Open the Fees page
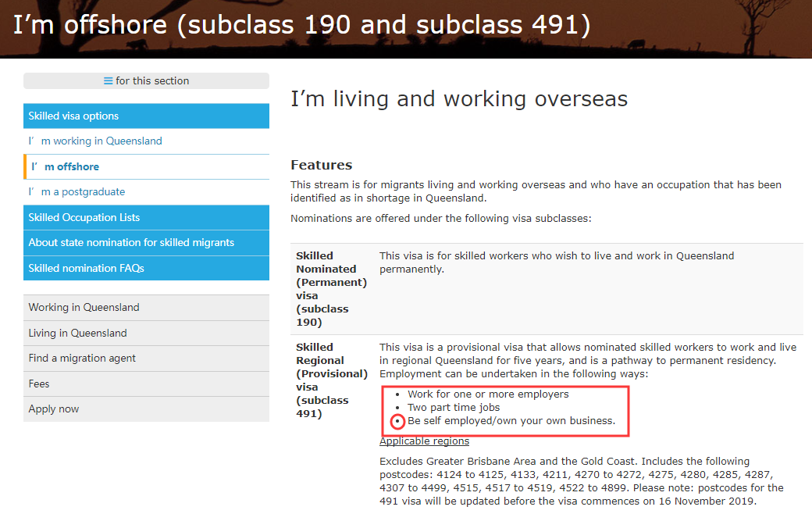This screenshot has height=521, width=812. click(x=39, y=384)
